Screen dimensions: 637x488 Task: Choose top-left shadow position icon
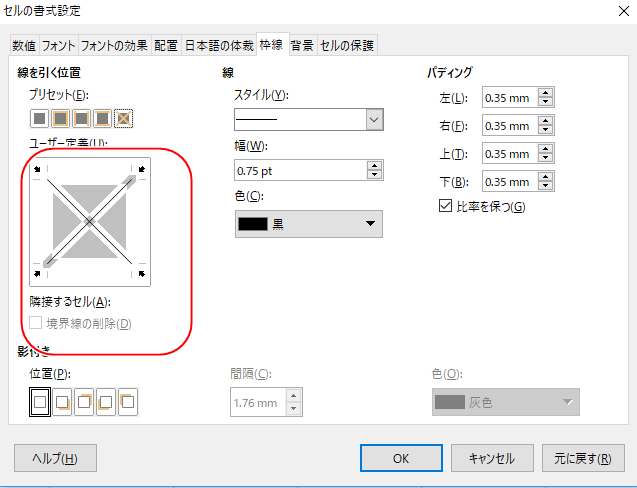click(x=128, y=402)
